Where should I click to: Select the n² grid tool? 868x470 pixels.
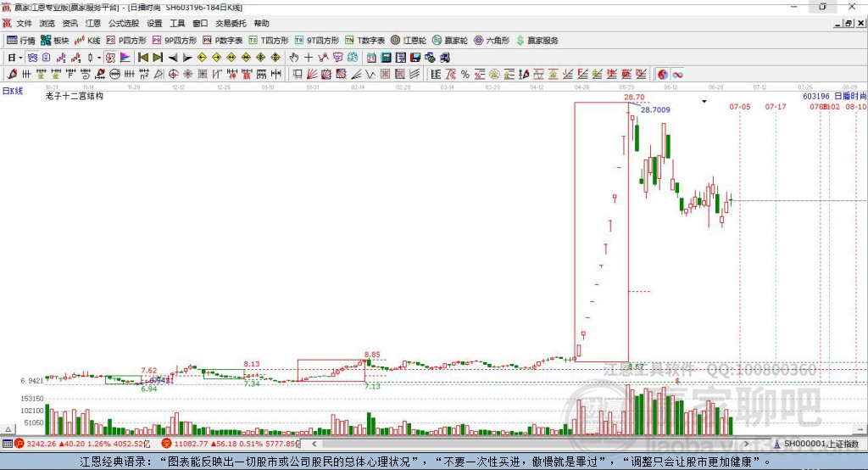(144, 75)
